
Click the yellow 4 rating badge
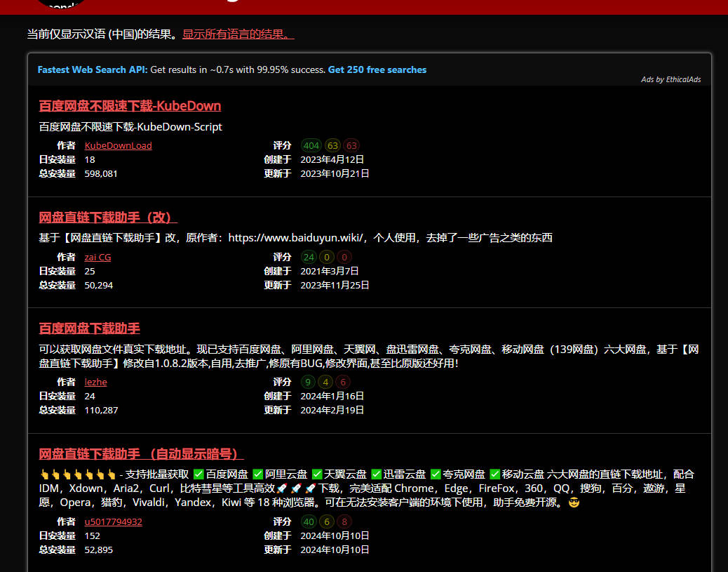pyautogui.click(x=325, y=382)
